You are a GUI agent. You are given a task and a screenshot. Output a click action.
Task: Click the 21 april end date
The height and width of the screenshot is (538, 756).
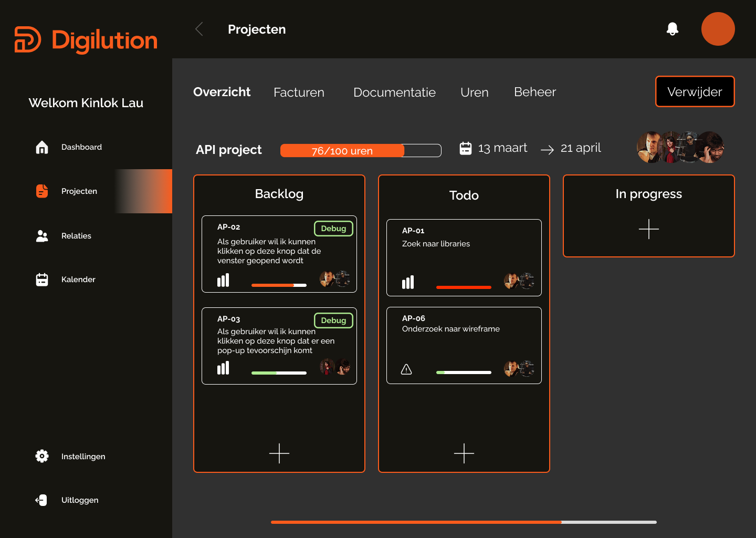(581, 148)
